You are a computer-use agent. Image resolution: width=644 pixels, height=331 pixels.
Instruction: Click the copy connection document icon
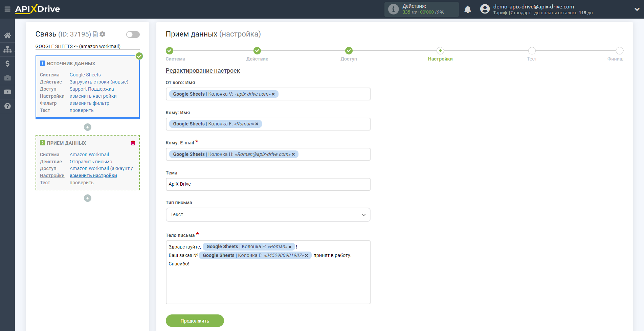pos(95,34)
